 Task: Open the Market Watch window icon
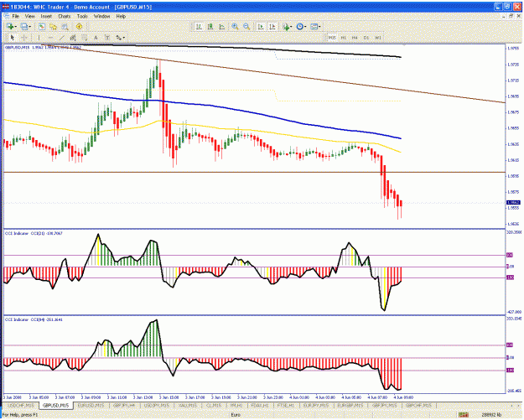[42, 26]
